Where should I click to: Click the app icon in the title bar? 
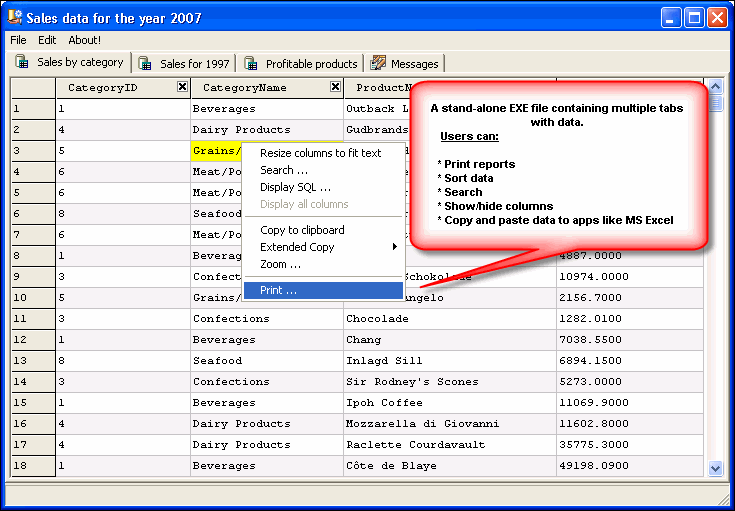(x=15, y=17)
